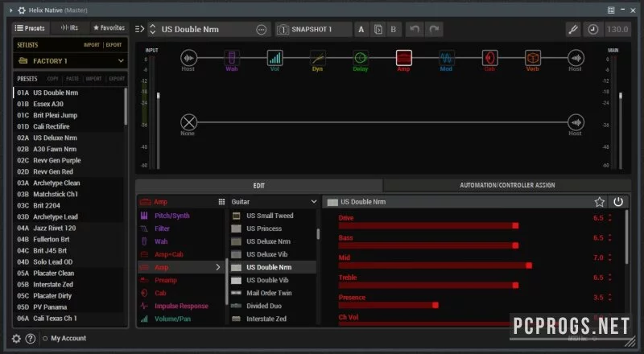Select preset 03C Brit 2204
Screen dimensions: 644x354
[68, 205]
